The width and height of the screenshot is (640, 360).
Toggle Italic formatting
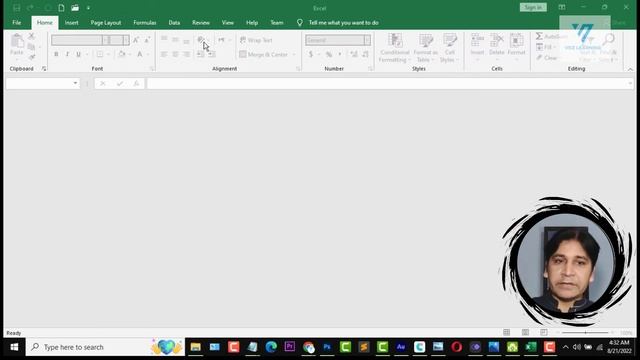(67, 54)
